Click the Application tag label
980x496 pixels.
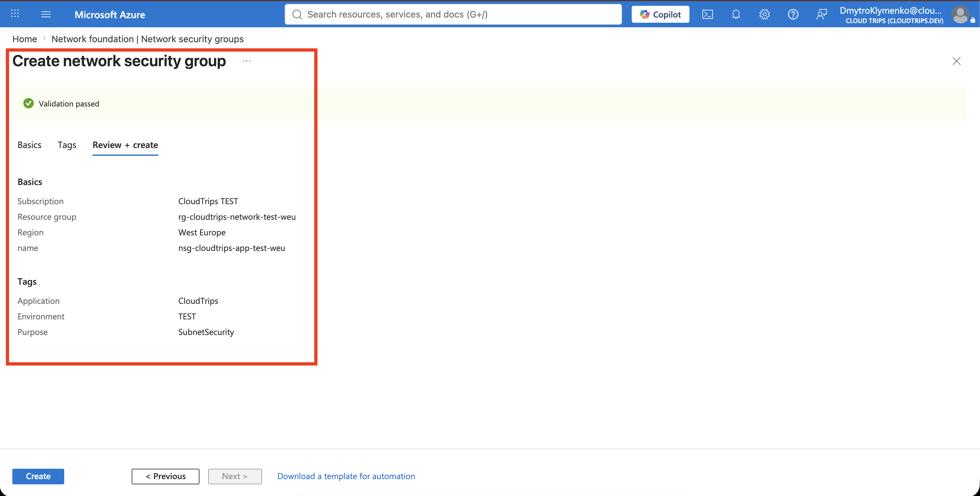pos(38,301)
